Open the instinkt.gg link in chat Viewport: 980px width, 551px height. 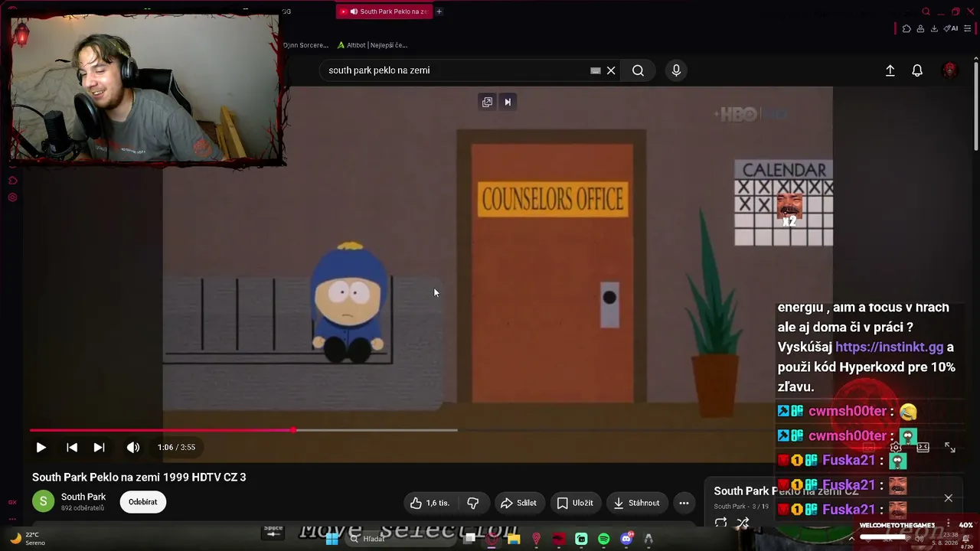[x=890, y=347]
